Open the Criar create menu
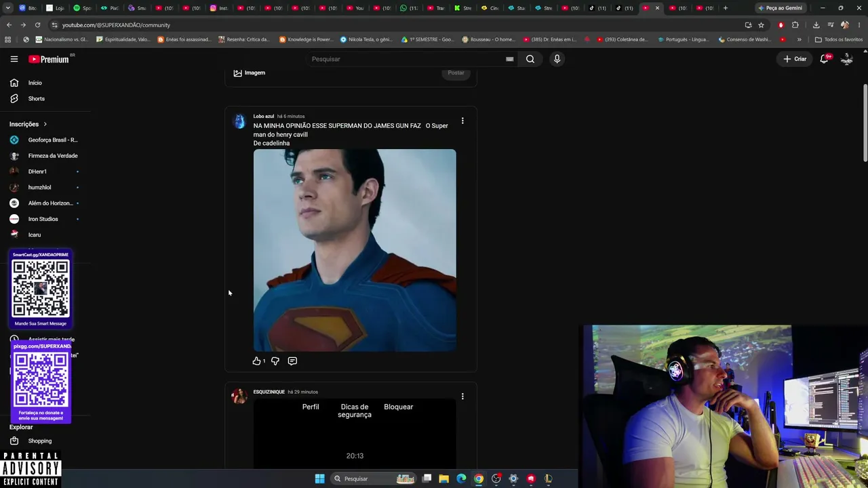 [795, 59]
